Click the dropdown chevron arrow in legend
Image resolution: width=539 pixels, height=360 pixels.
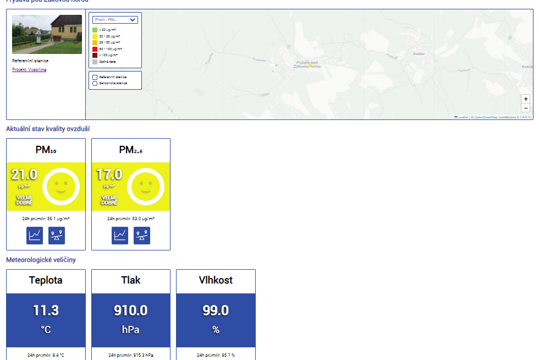click(x=132, y=20)
